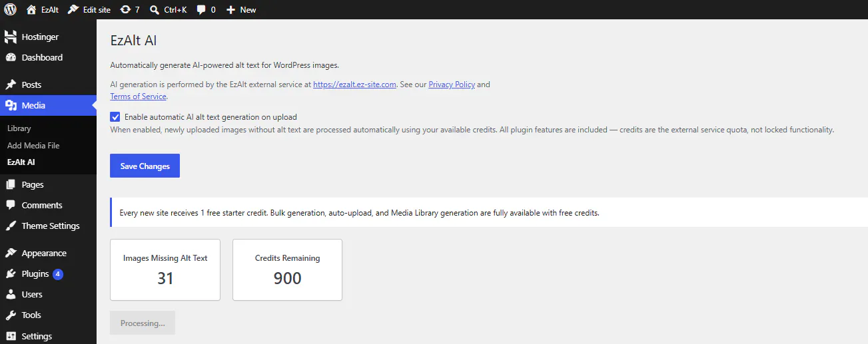Screen dimensions: 868x344
Task: Click the 'Enable automatic AI alt text' label
Action: click(211, 116)
